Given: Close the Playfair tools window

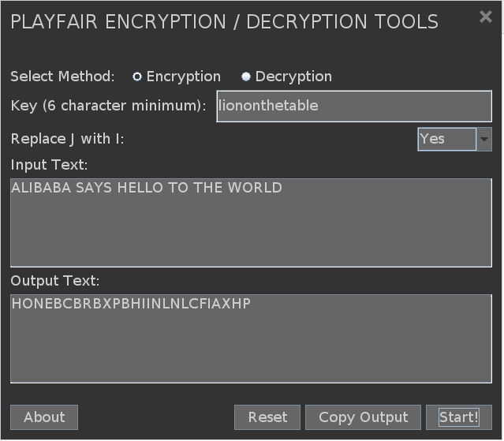Looking at the screenshot, I should click(486, 17).
